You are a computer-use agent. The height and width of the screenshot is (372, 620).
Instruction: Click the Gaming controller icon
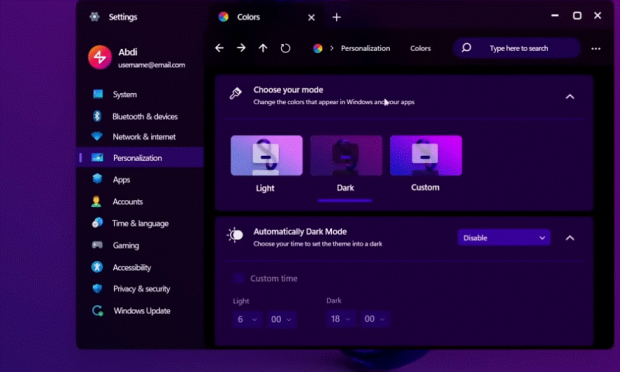point(97,245)
